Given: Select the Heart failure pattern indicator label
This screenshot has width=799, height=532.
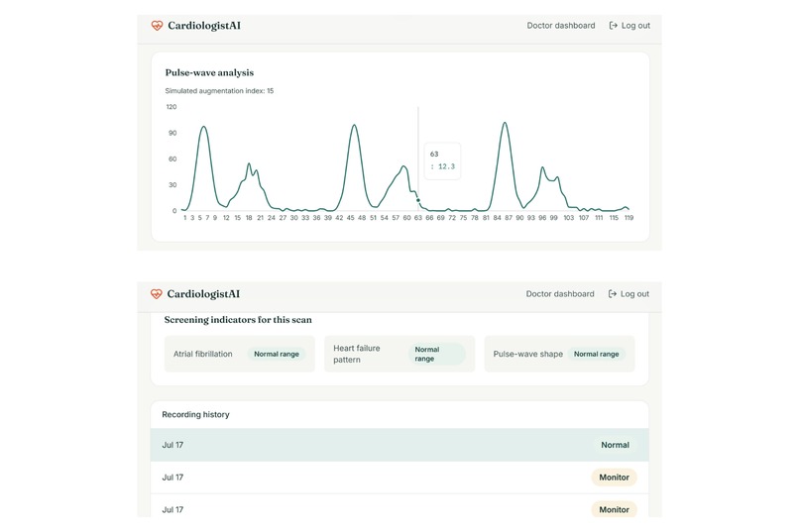Looking at the screenshot, I should pos(357,354).
